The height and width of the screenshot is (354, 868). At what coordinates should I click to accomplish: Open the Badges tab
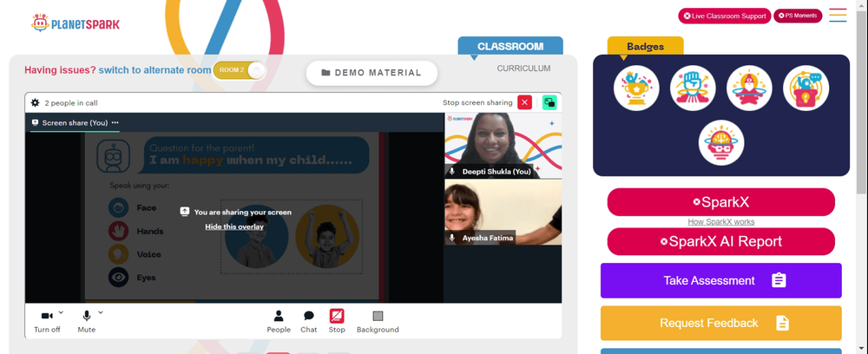[x=646, y=47]
